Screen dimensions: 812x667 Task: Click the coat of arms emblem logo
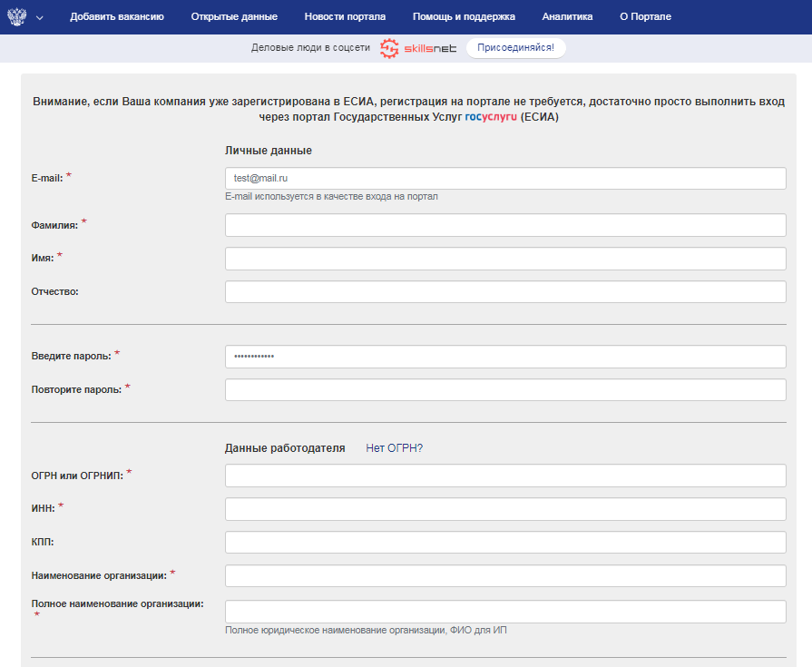pos(17,16)
